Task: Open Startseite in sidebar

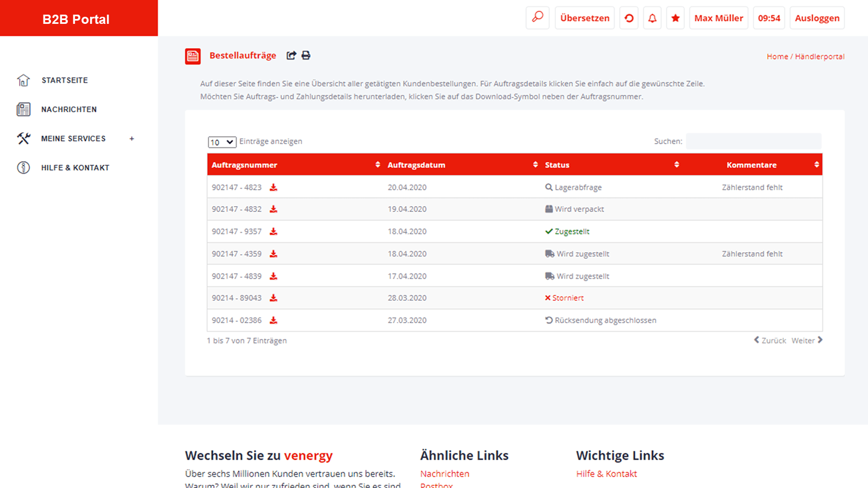Action: [65, 80]
